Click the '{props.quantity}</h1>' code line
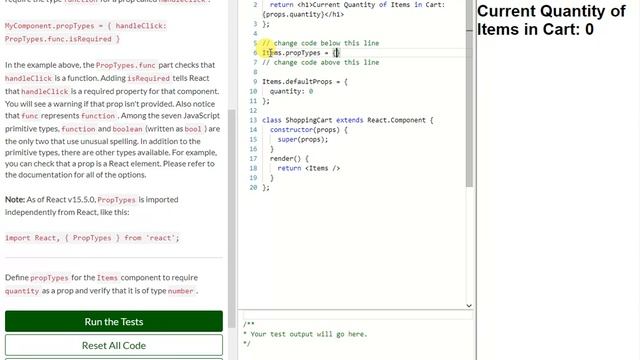This screenshot has height=360, width=640. click(x=303, y=14)
